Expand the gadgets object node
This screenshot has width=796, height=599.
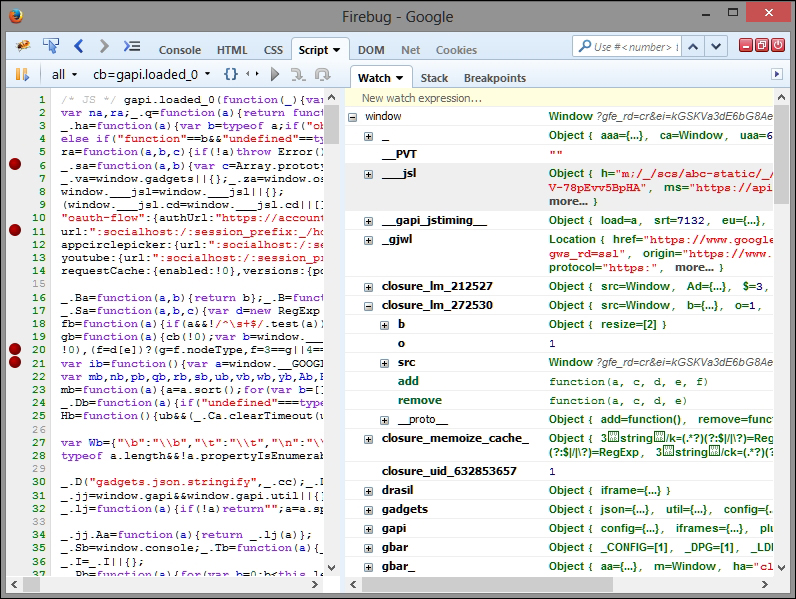(x=369, y=510)
